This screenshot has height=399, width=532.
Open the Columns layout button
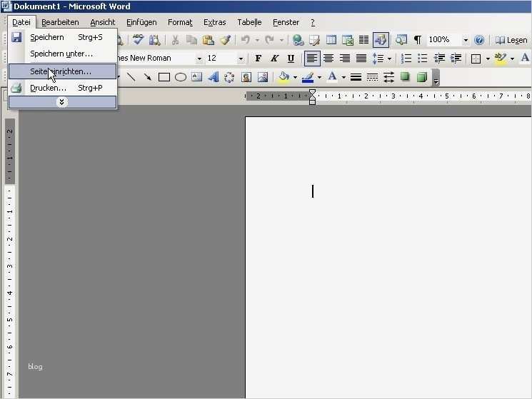[x=363, y=40]
